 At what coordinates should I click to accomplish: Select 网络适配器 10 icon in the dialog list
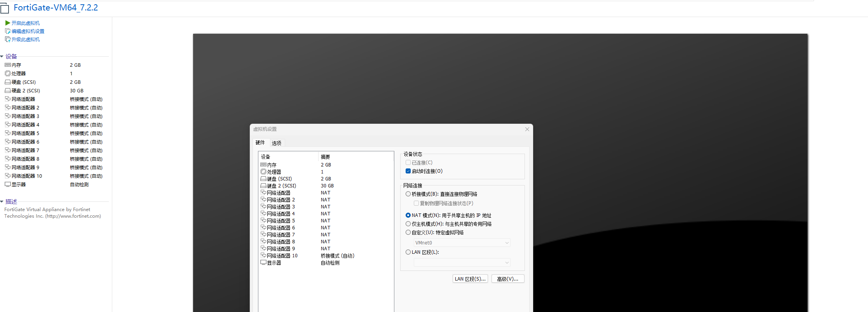[x=263, y=255]
